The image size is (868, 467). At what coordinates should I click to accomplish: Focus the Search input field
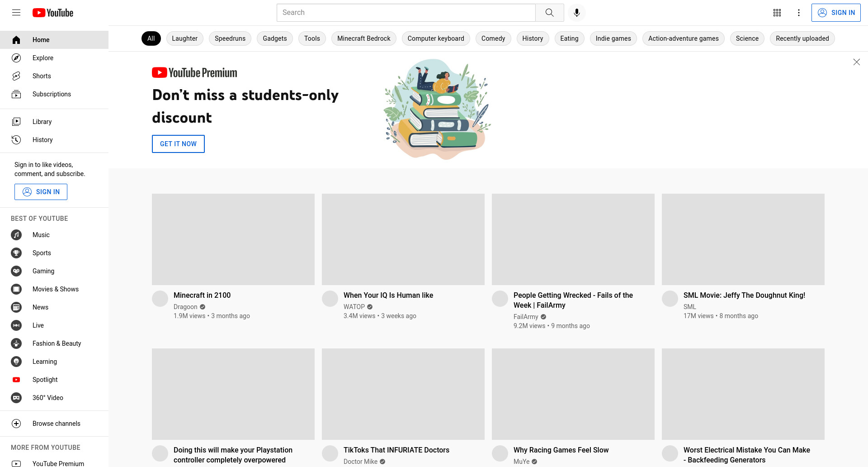coord(406,13)
